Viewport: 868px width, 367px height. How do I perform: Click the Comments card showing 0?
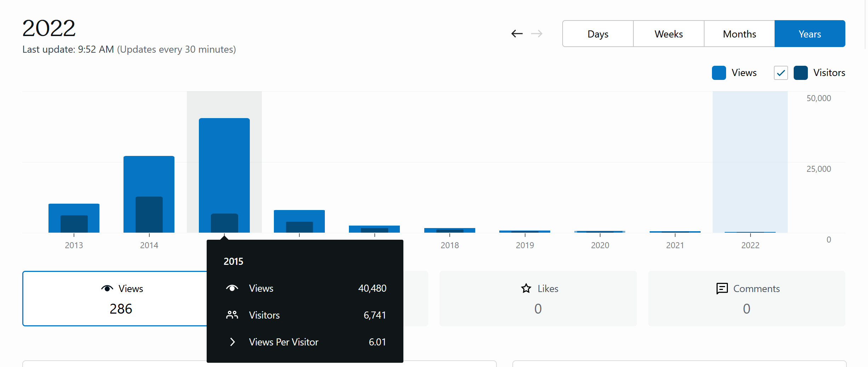click(746, 299)
